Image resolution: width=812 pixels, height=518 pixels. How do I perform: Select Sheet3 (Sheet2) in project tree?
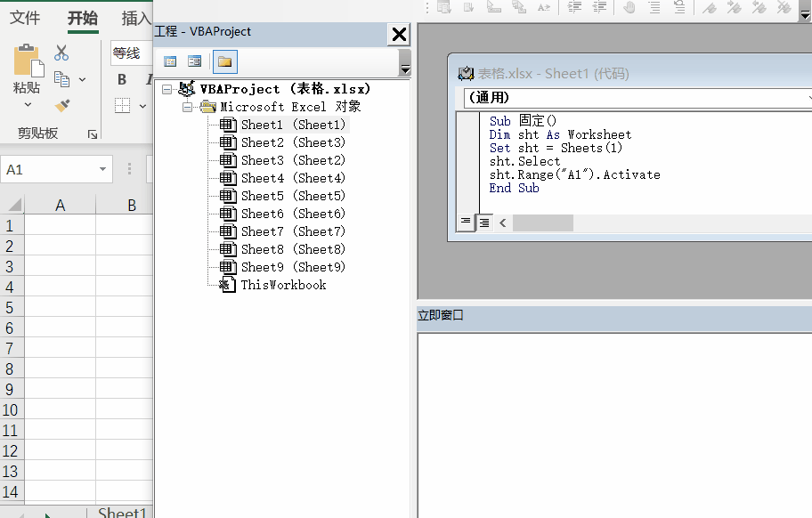pos(293,160)
